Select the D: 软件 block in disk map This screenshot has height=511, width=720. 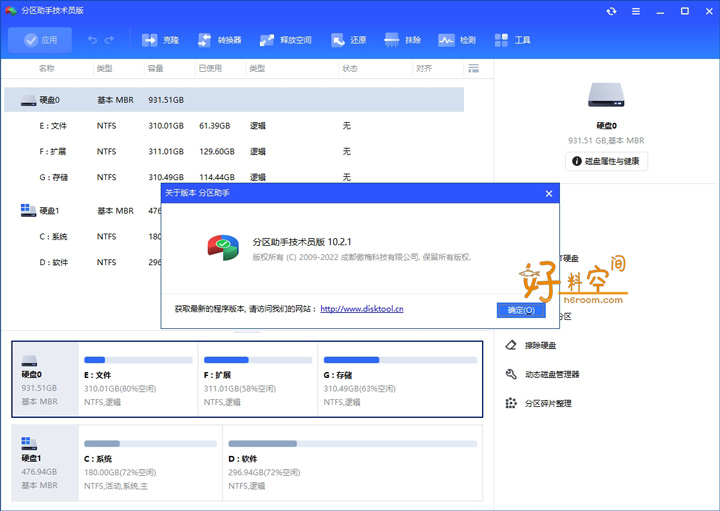pos(353,463)
